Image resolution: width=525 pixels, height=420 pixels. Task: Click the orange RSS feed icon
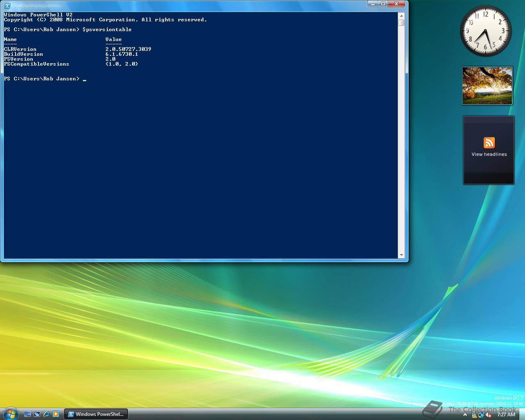[489, 142]
